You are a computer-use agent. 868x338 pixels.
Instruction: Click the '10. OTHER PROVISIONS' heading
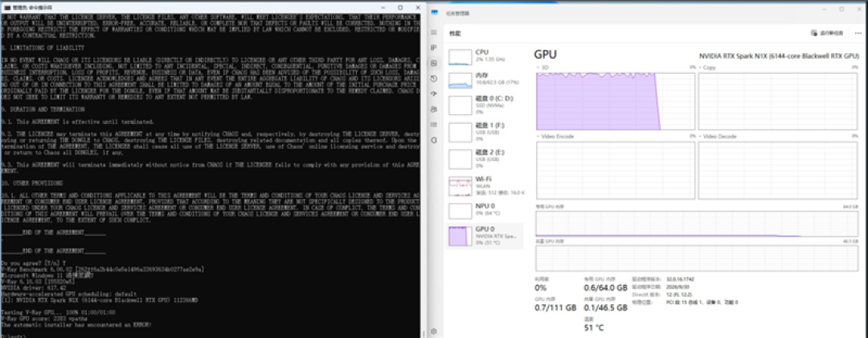[32, 183]
